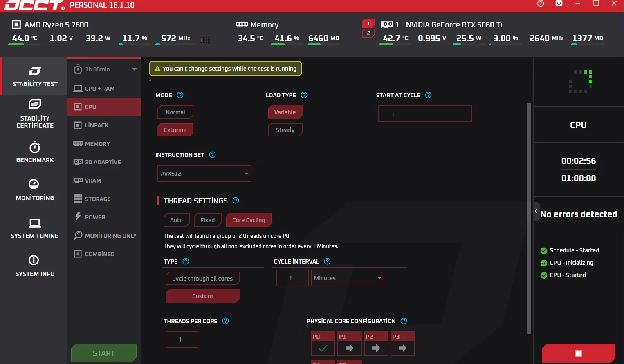Viewport: 624px width, 364px height.
Task: Select the Storage test
Action: (x=104, y=199)
